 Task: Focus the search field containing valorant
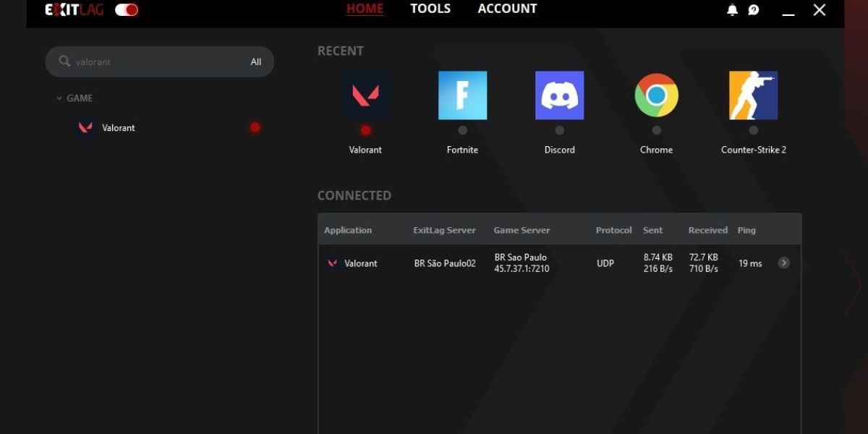[x=160, y=61]
